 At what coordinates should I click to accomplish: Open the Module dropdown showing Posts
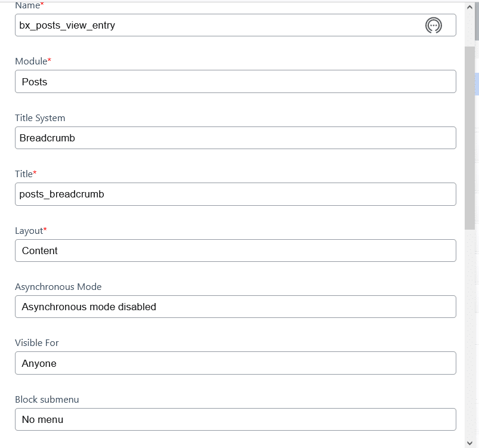coord(235,82)
